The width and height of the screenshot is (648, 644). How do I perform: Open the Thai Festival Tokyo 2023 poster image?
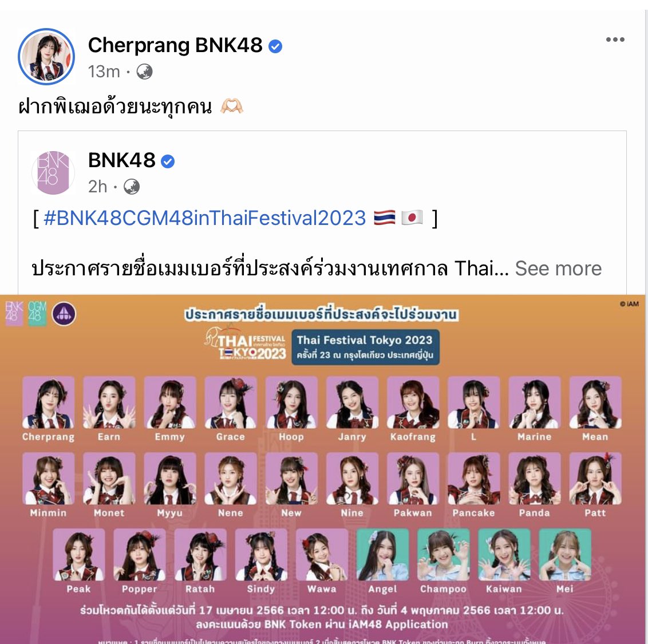tap(322, 469)
